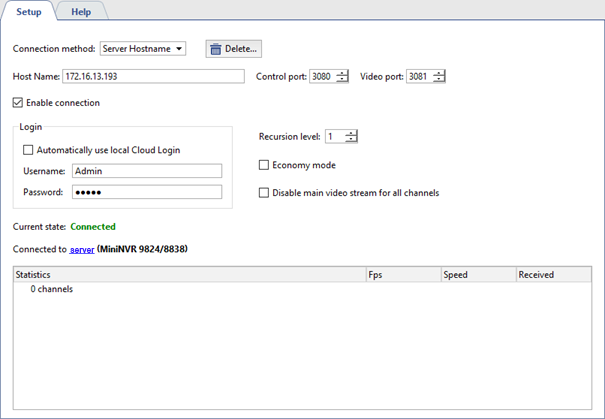Switch to the Help tab
This screenshot has width=605, height=419.
click(80, 11)
